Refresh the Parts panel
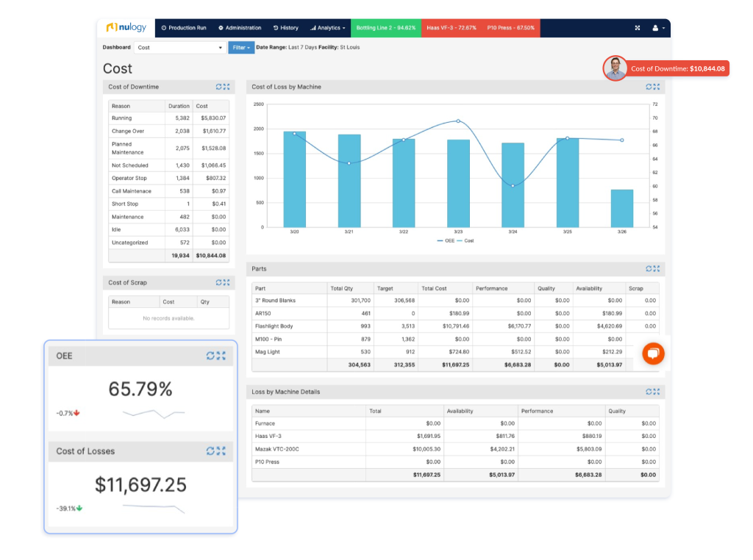Screen dimensions: 753x560 point(649,269)
